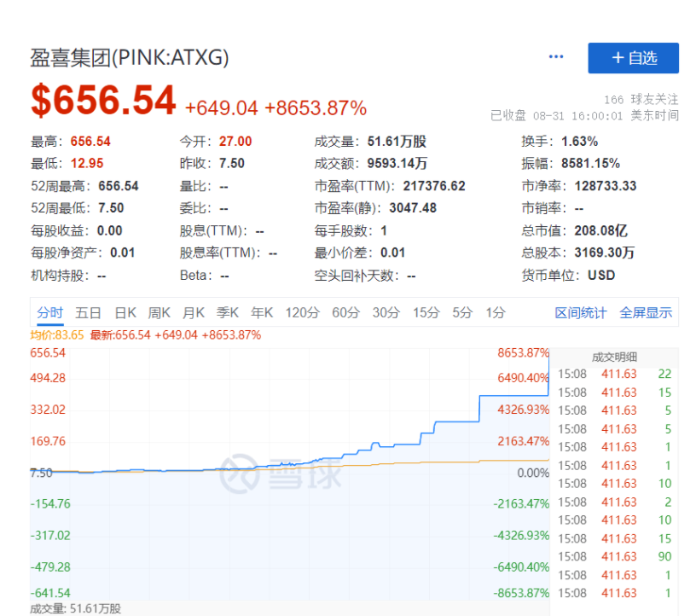
Task: Click the 成交明细 panel header
Action: [614, 357]
